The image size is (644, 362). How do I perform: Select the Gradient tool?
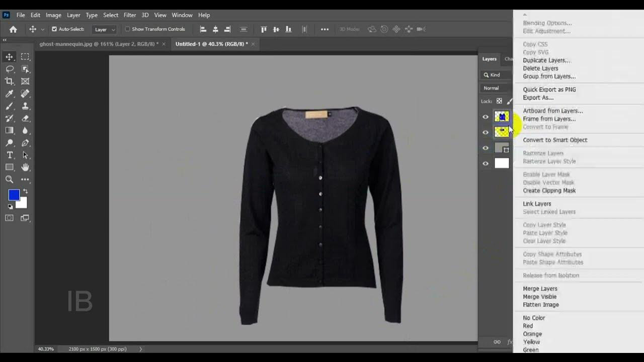point(9,130)
